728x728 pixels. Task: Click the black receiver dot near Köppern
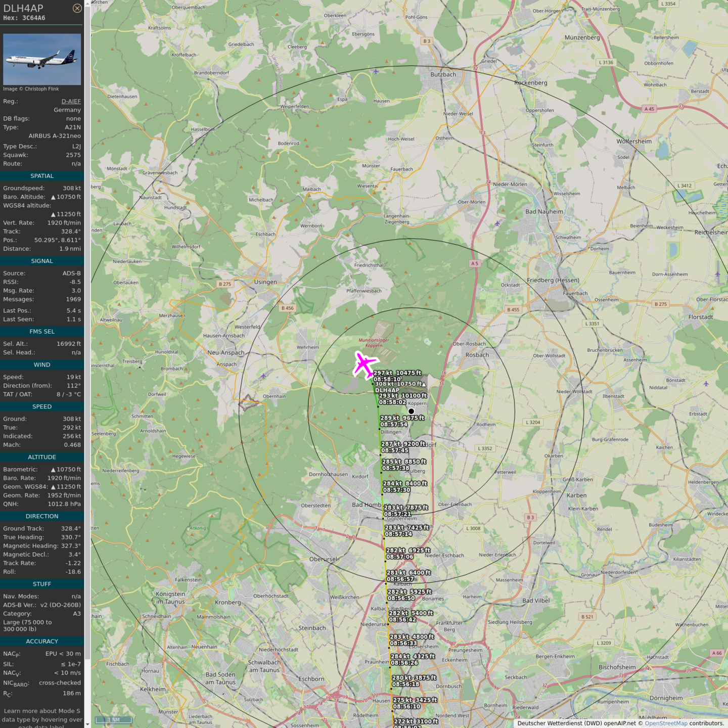click(x=411, y=411)
